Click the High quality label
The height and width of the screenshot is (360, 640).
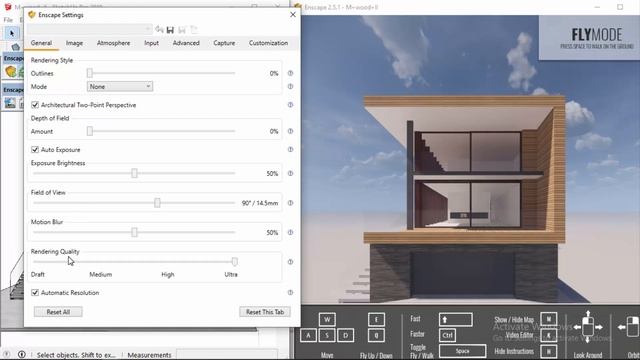tap(168, 274)
